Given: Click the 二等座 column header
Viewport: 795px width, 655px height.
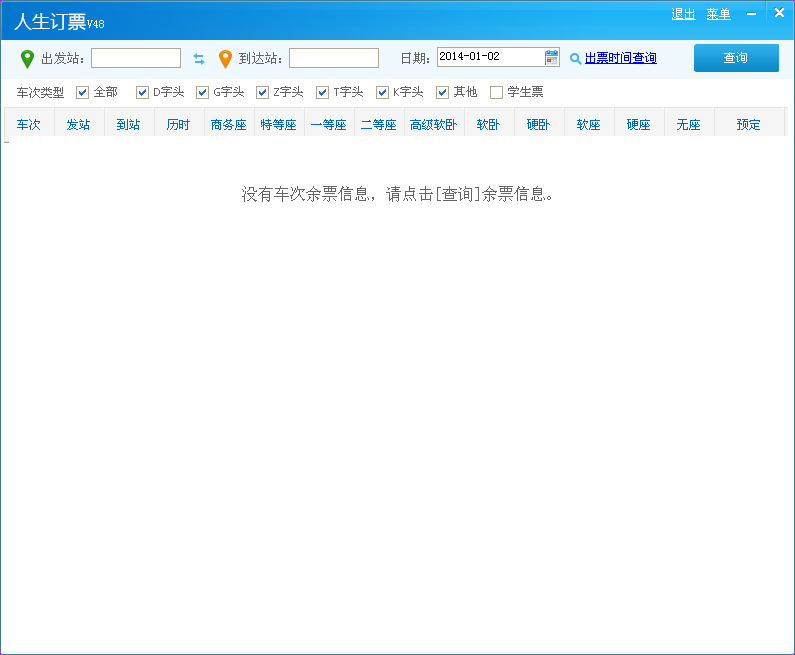Looking at the screenshot, I should tap(379, 125).
